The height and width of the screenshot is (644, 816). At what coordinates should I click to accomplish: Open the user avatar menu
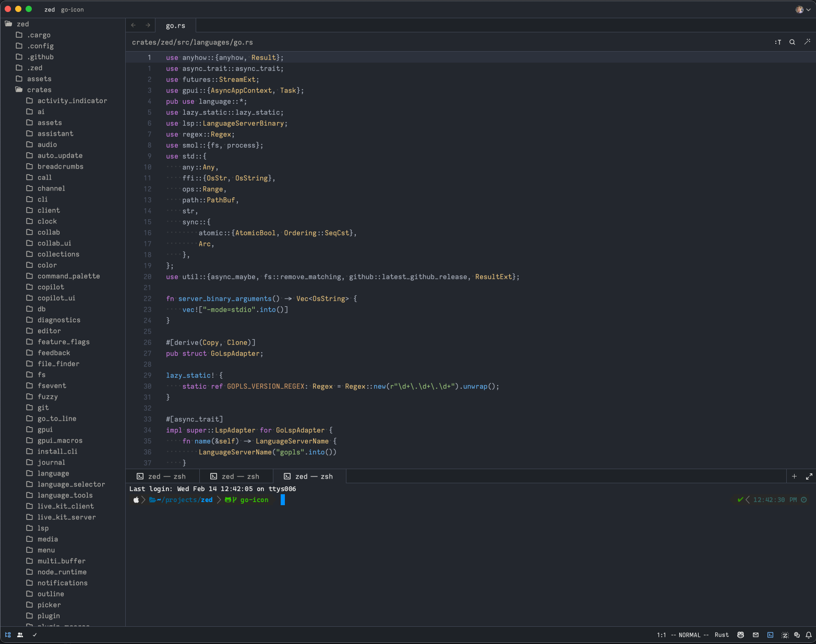pyautogui.click(x=803, y=9)
